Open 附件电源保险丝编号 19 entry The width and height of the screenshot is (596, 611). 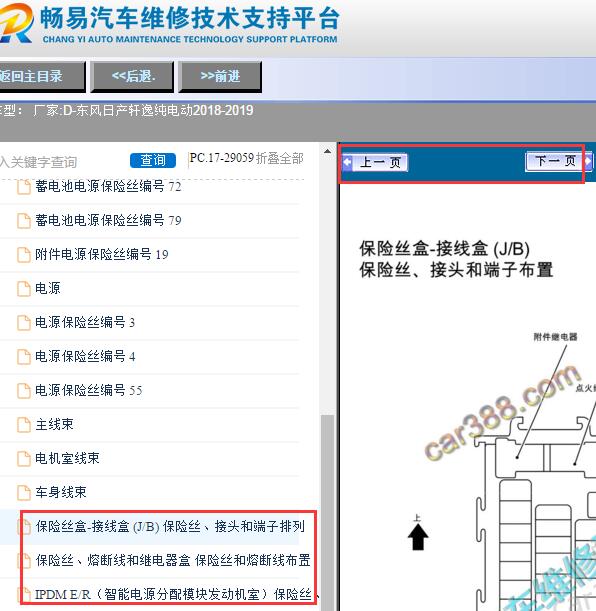coord(102,255)
